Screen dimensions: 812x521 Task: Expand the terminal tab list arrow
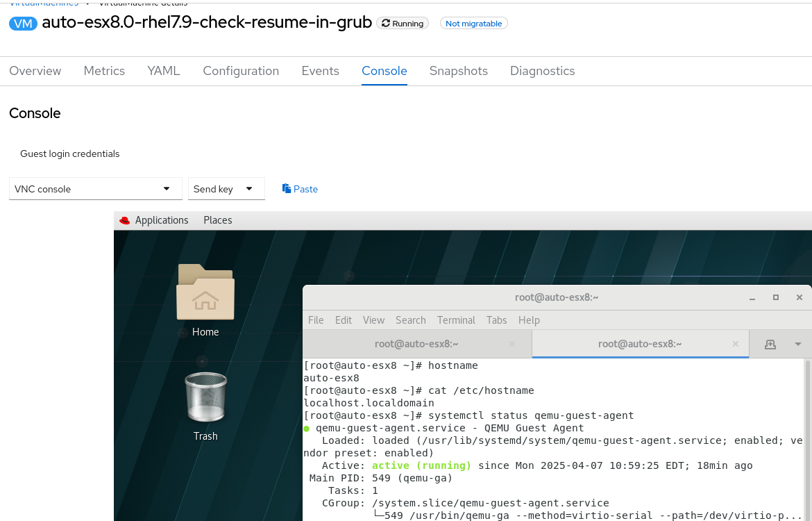tap(797, 344)
